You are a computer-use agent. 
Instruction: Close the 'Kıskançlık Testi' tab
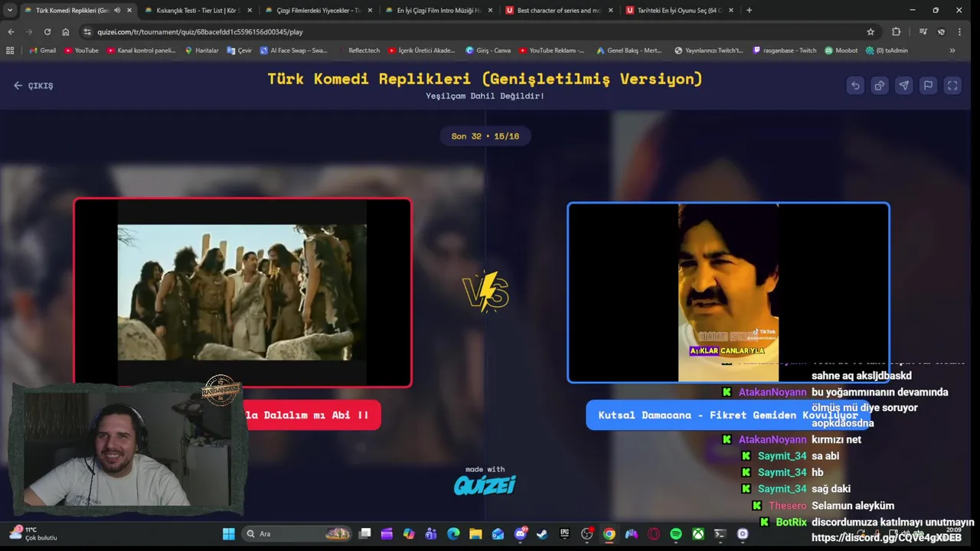point(249,10)
